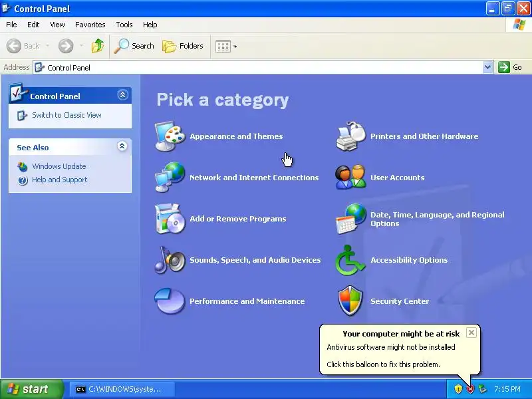This screenshot has height=399, width=532.
Task: Click the Printers and Other Hardware text link
Action: point(424,136)
